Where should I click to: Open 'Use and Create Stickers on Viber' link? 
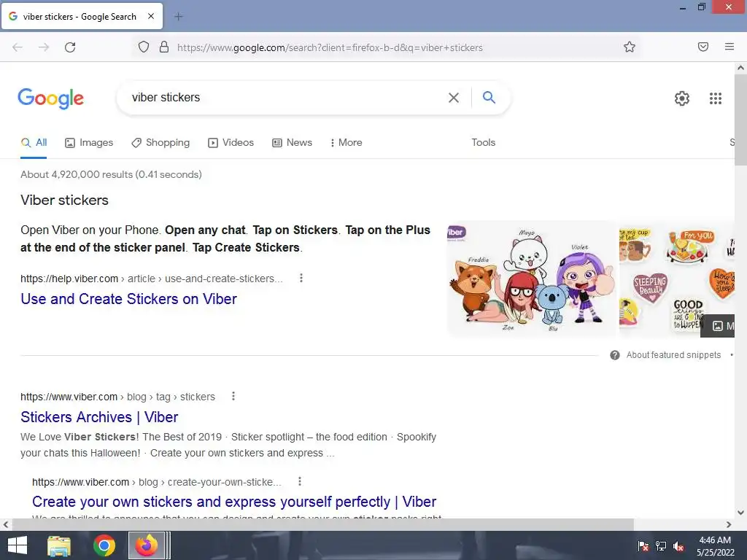tap(128, 299)
